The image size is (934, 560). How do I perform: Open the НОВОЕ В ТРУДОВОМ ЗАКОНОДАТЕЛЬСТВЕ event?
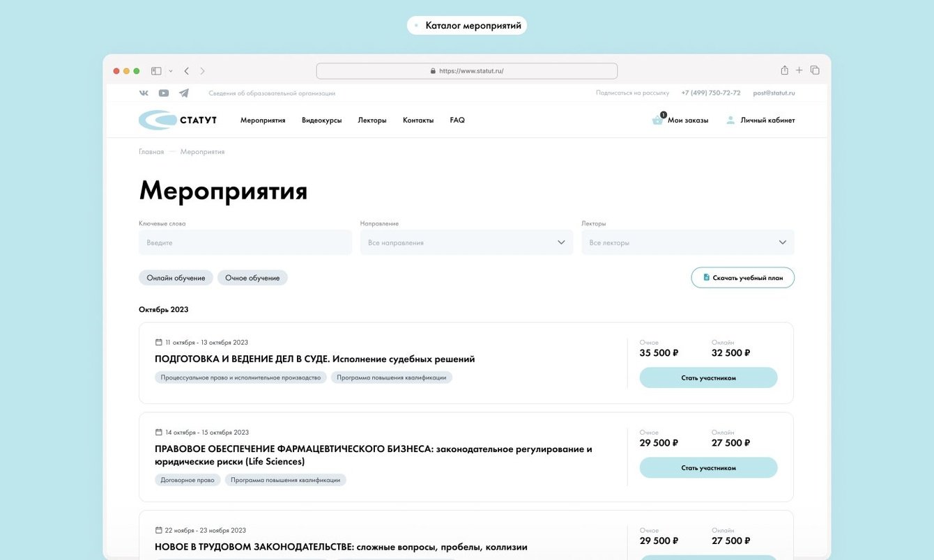pos(341,547)
